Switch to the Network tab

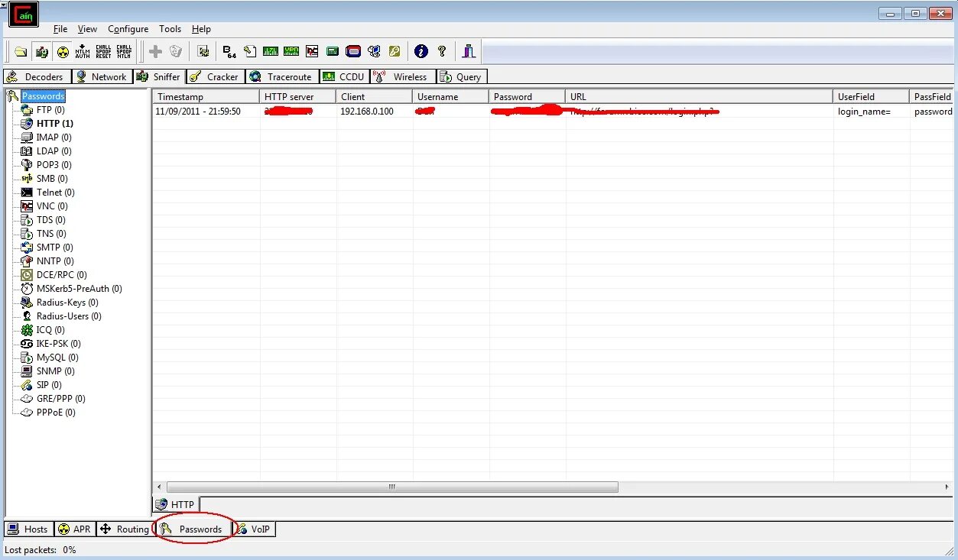point(102,76)
